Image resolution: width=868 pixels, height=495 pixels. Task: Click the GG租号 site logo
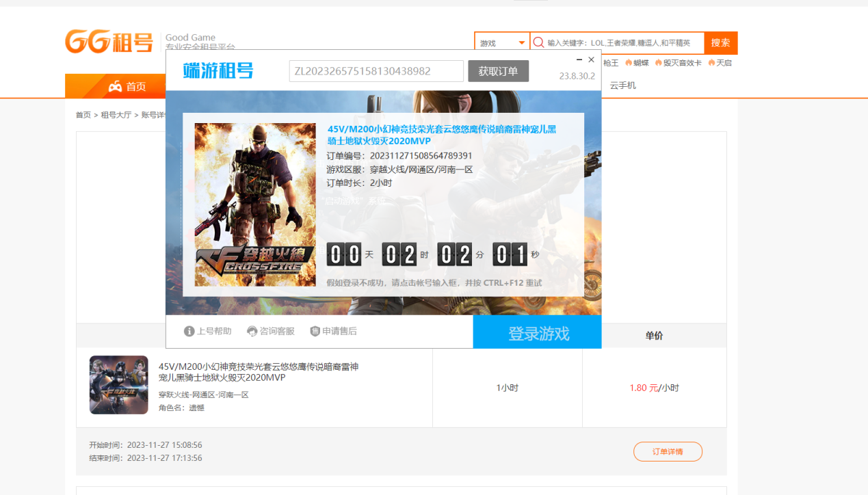tap(109, 42)
